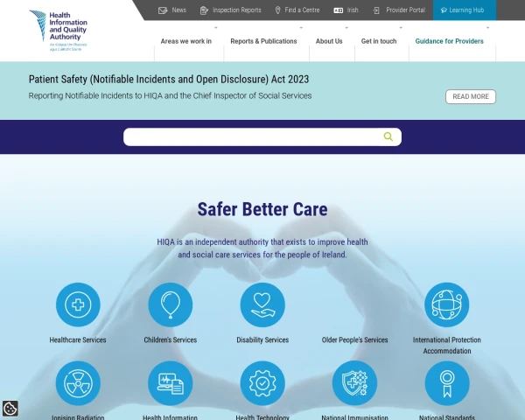This screenshot has width=525, height=420.
Task: Open the News link
Action: [x=178, y=10]
